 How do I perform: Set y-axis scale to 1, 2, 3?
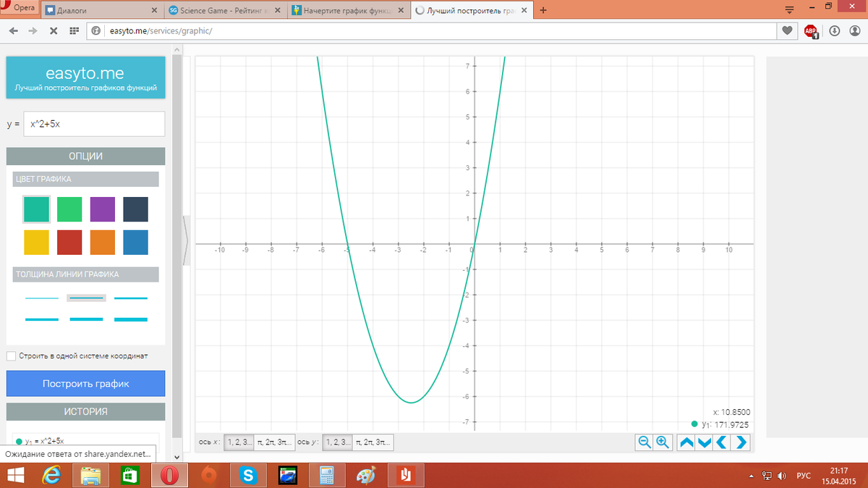337,442
